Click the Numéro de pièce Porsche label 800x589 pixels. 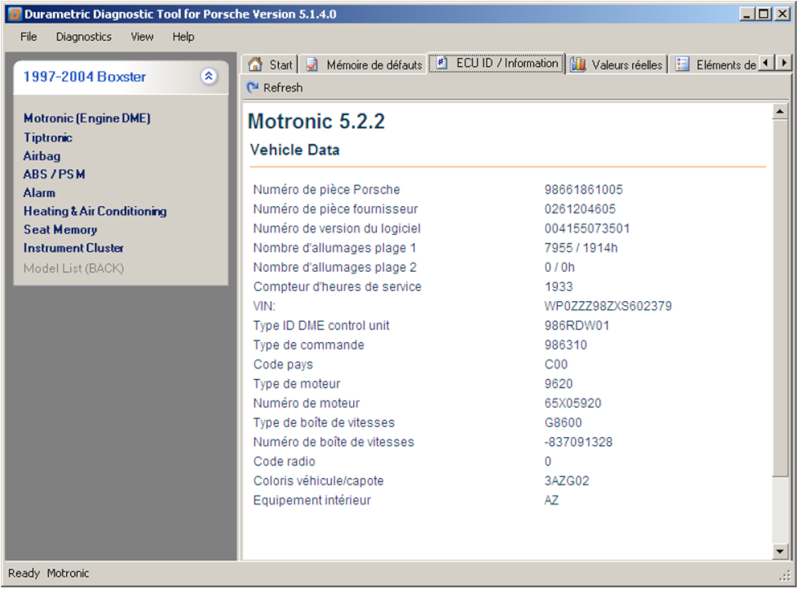(x=327, y=190)
